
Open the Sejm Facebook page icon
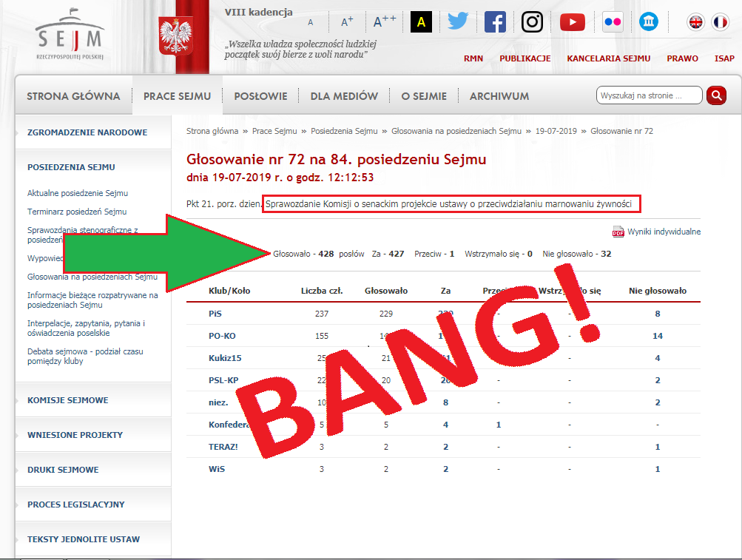point(495,21)
